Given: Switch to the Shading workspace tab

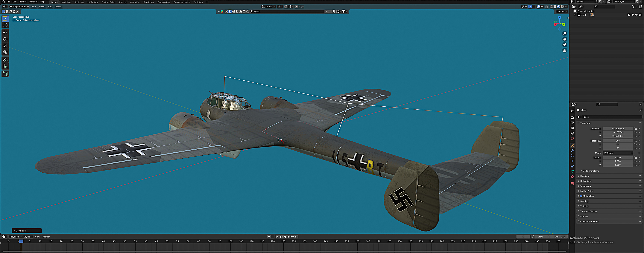Looking at the screenshot, I should point(122,2).
